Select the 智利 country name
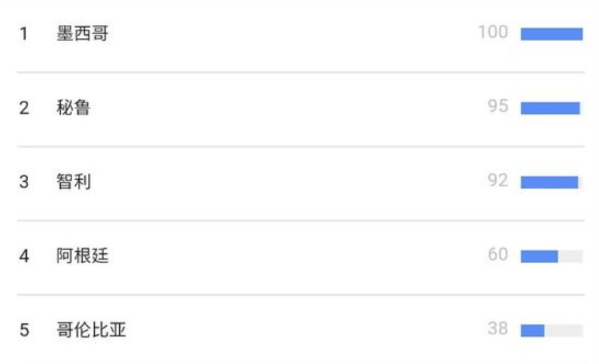The height and width of the screenshot is (364, 599). pos(74,181)
